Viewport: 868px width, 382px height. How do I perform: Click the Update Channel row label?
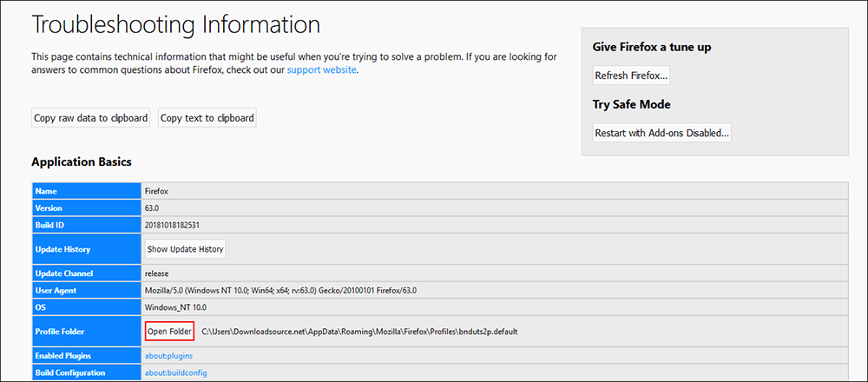click(87, 273)
